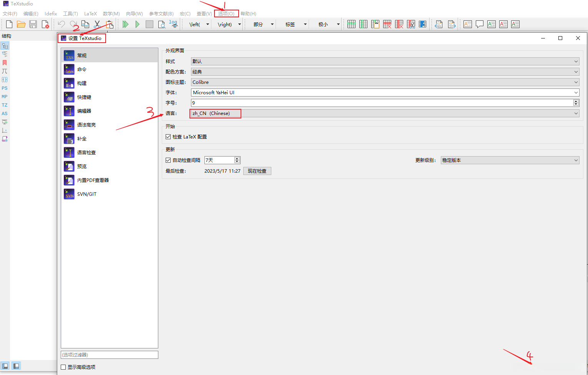Open the 文件(F) menu

pyautogui.click(x=10, y=13)
